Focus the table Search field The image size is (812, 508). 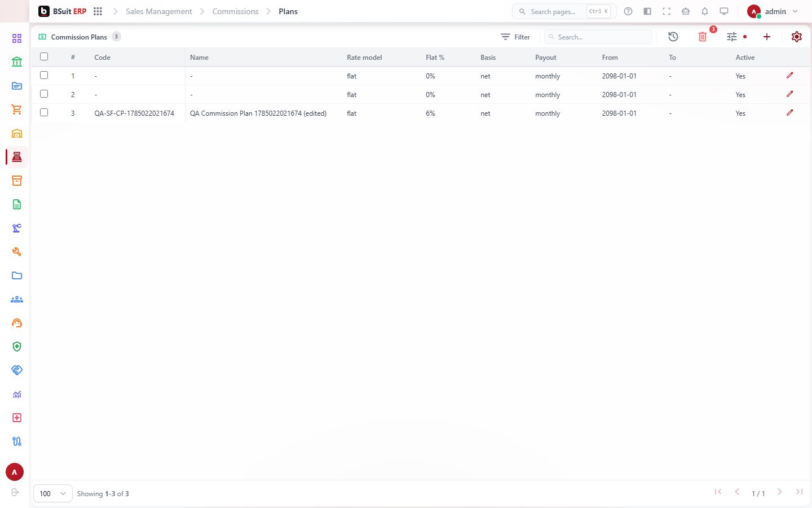598,37
